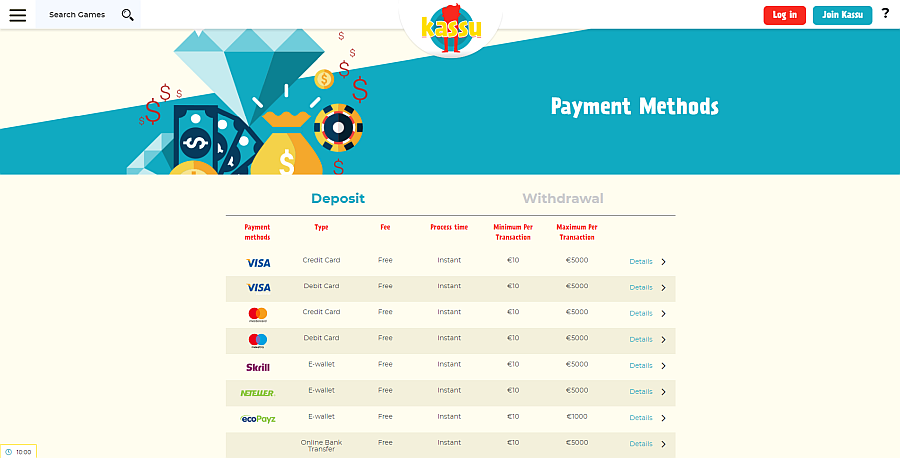Open Details link for Skrill

pos(641,366)
